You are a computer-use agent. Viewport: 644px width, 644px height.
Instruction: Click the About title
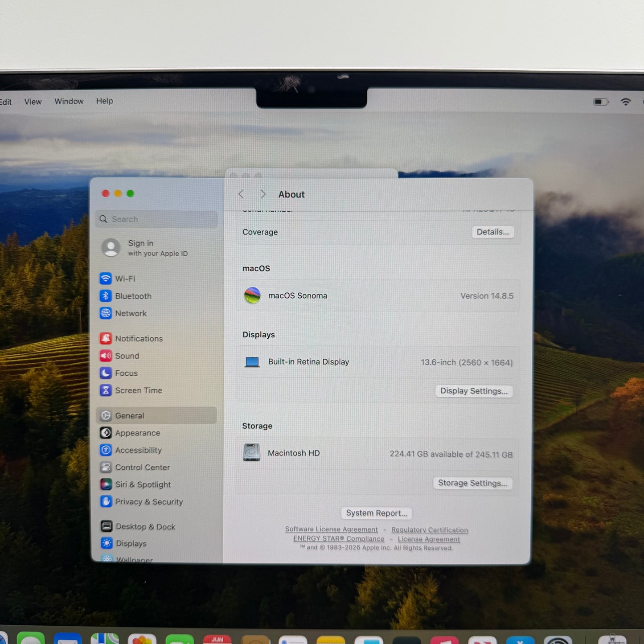291,194
